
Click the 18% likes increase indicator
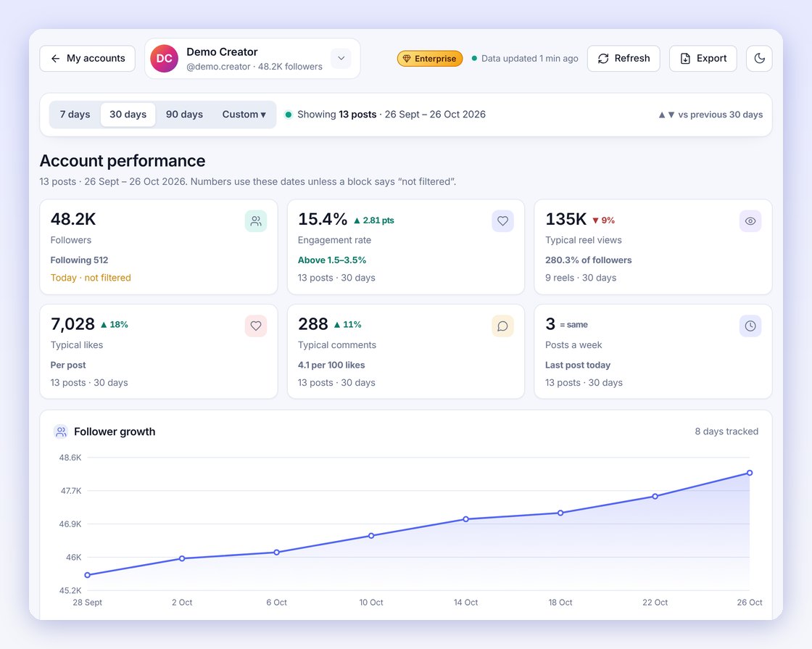[114, 325]
